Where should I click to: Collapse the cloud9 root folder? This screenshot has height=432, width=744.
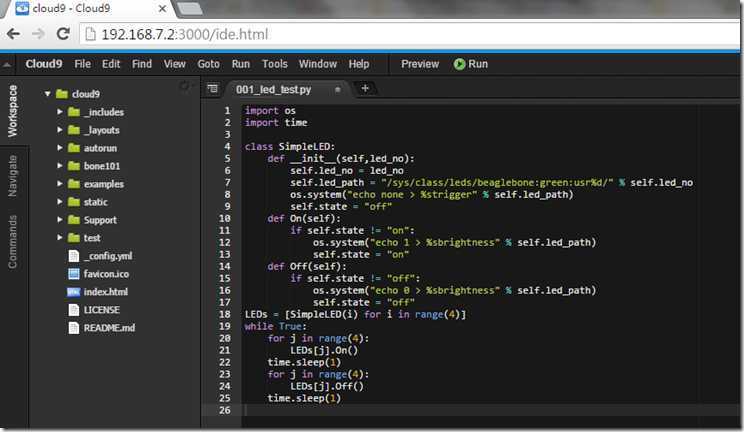[x=47, y=94]
